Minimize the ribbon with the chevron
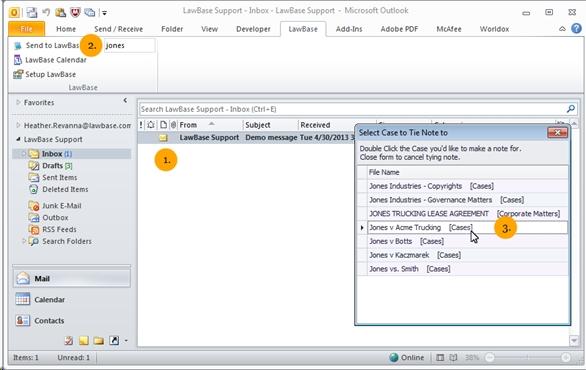586x370 pixels. [x=562, y=29]
